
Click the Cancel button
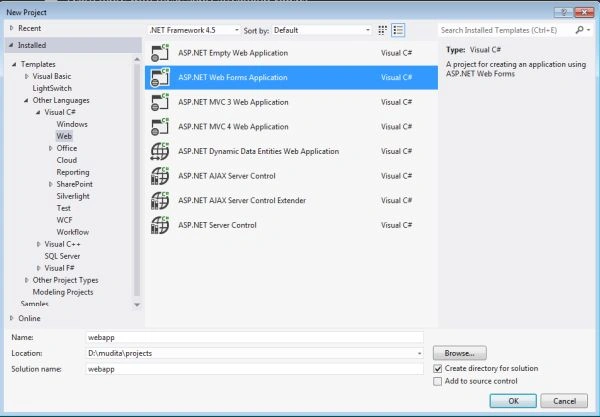(564, 401)
